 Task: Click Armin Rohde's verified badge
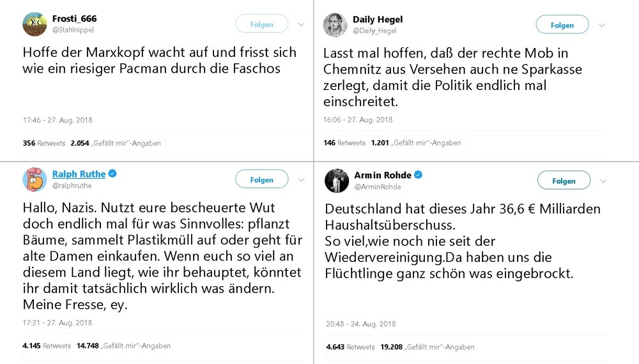(419, 175)
